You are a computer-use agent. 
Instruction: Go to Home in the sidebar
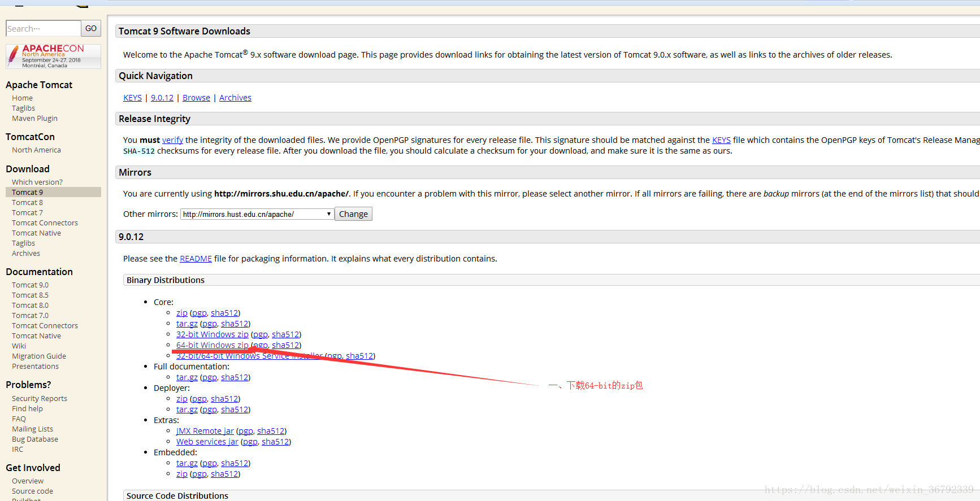pyautogui.click(x=22, y=98)
